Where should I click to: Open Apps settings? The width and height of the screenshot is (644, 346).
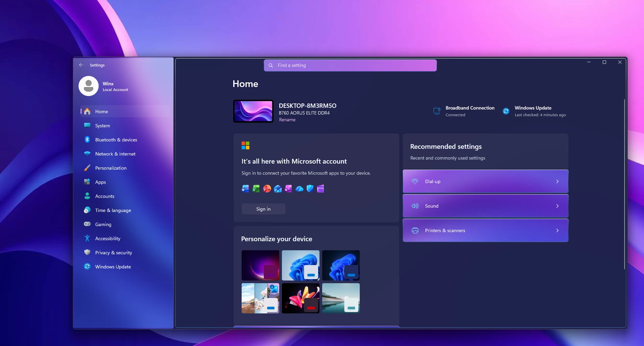tap(125, 182)
